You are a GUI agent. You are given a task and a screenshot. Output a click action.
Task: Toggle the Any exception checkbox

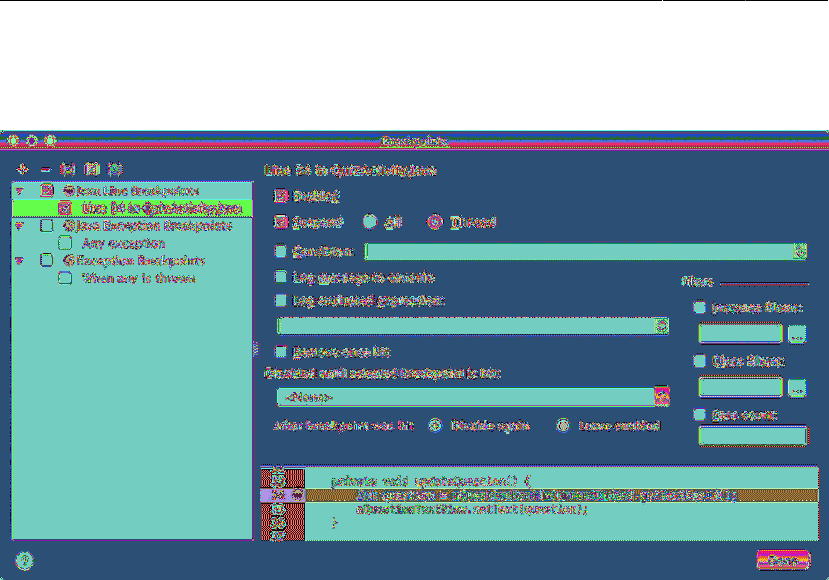[x=65, y=243]
